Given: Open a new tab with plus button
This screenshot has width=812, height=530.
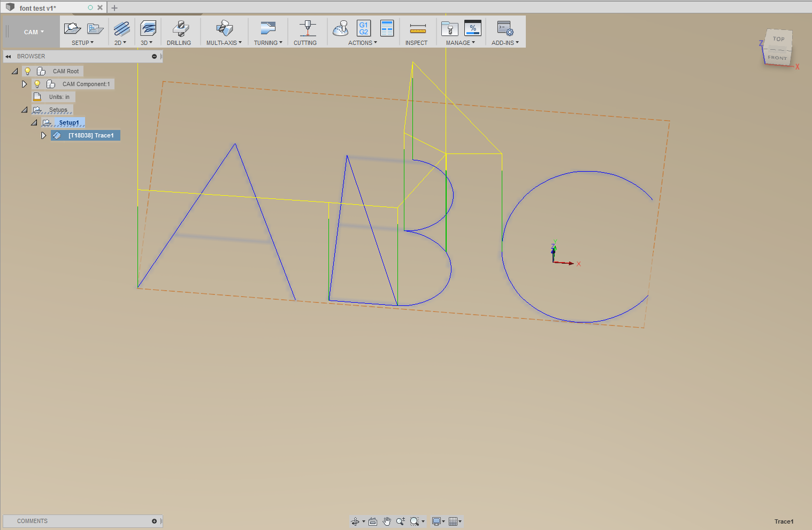Looking at the screenshot, I should pos(114,8).
